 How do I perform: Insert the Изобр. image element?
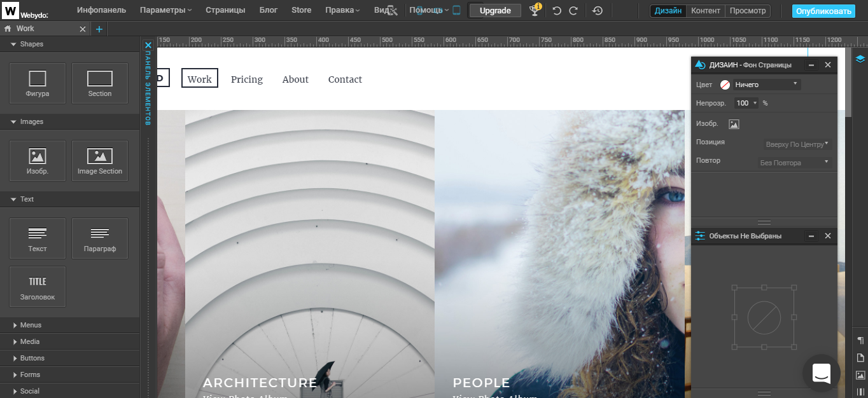click(38, 161)
